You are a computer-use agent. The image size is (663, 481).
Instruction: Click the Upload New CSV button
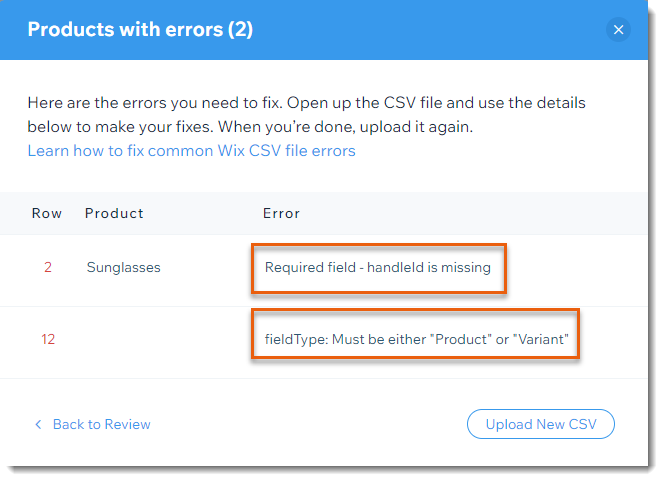tap(541, 424)
